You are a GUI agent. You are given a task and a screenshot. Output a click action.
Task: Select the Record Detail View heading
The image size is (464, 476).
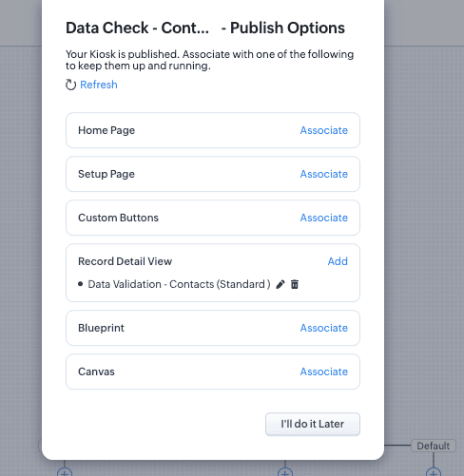pos(126,261)
